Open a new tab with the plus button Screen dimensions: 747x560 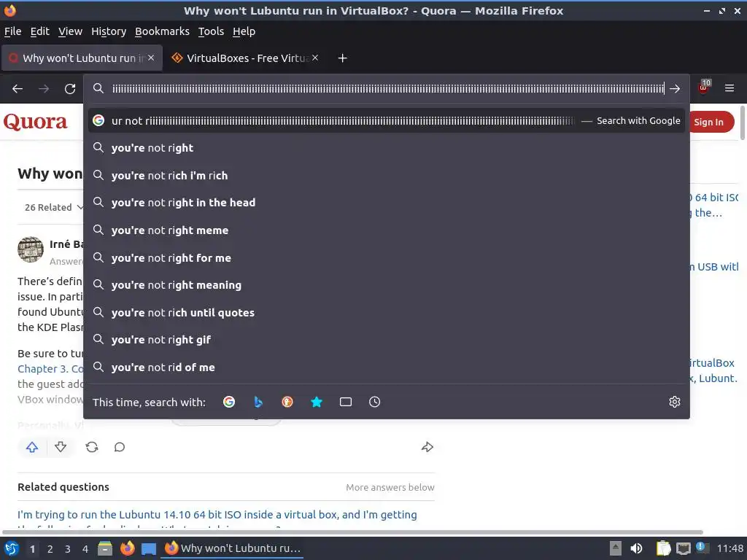coord(343,58)
